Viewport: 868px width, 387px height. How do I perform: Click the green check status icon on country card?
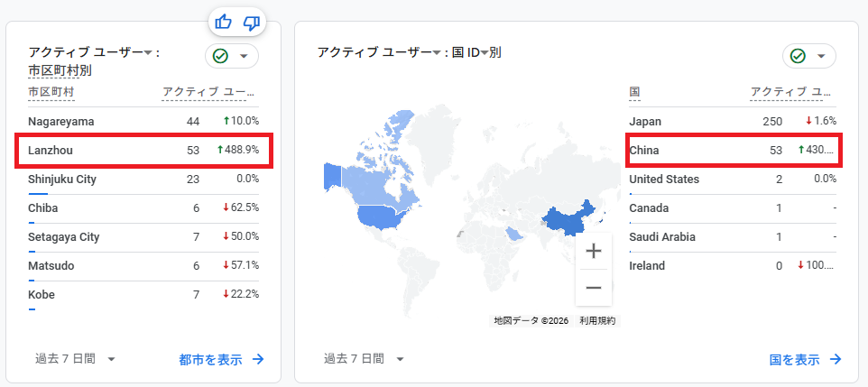[798, 56]
